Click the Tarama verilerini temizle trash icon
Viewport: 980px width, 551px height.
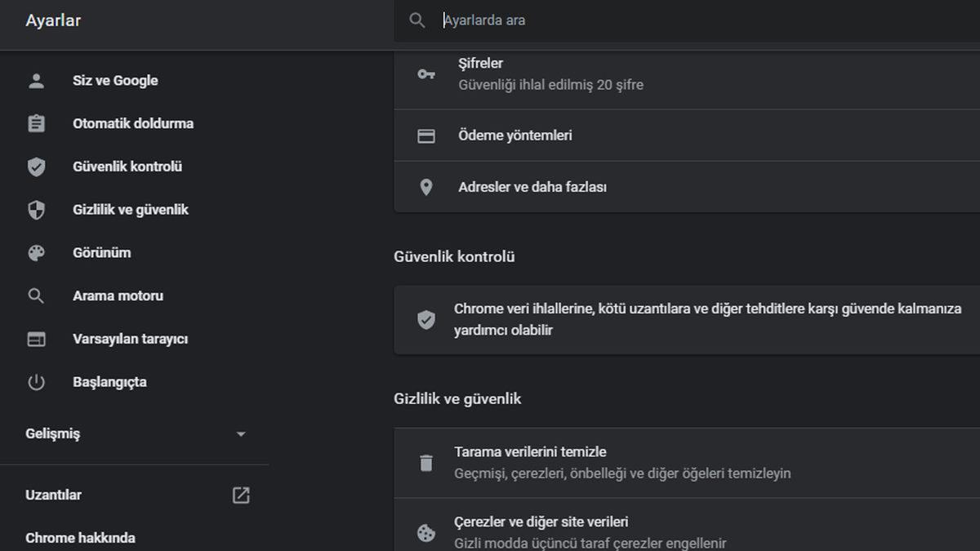coord(426,462)
